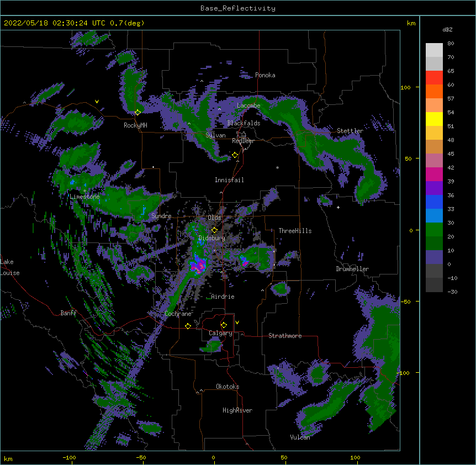The height and width of the screenshot is (465, 476).
Task: Click the -30 value on dBZ legend
Action: tap(452, 292)
